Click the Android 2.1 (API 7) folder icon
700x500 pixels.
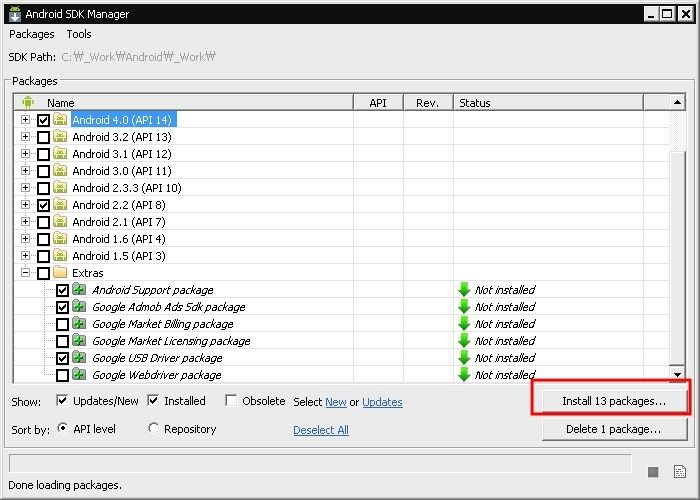tap(60, 221)
